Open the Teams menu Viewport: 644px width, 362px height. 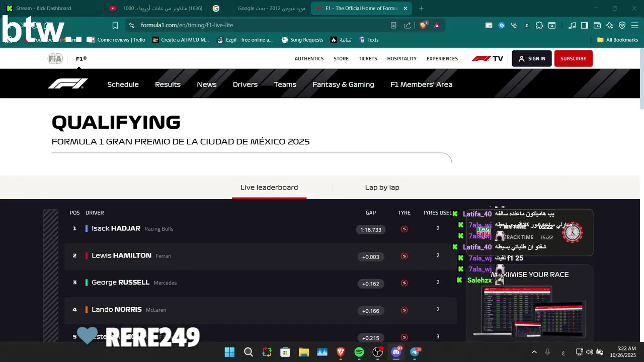coord(285,84)
